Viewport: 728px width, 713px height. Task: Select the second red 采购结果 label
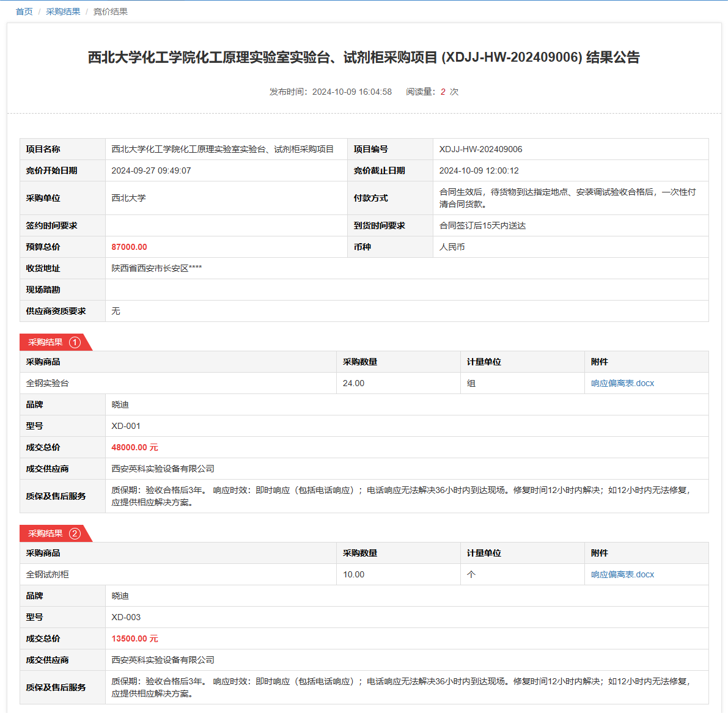pyautogui.click(x=45, y=533)
